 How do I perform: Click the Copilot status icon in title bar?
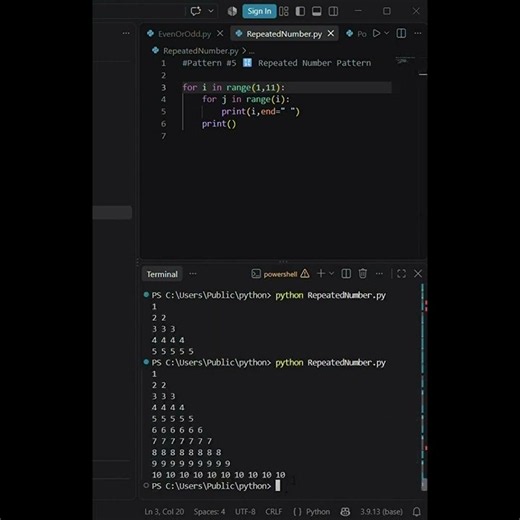(232, 11)
